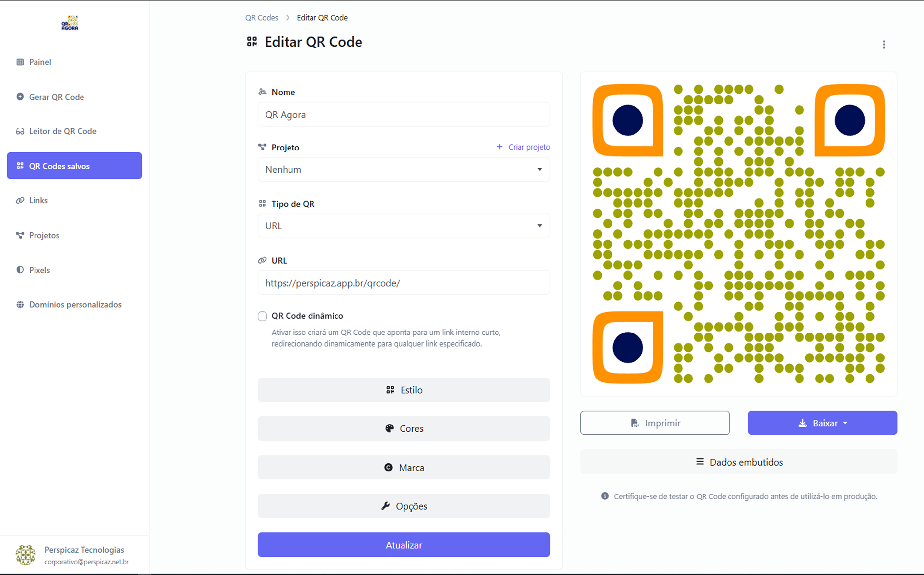Click the Perspicaz Tecnologias profile avatar

[x=26, y=555]
